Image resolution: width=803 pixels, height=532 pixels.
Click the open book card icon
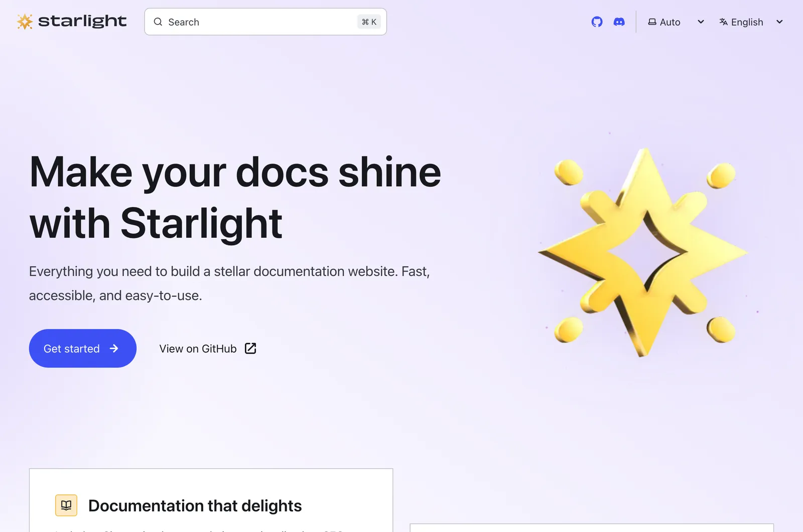(66, 505)
